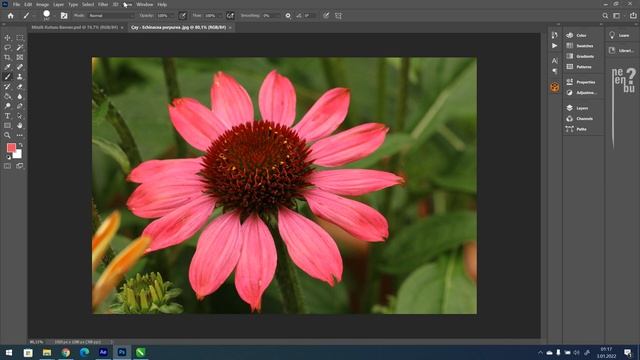Open the Actions panel play icon
The height and width of the screenshot is (360, 640).
pyautogui.click(x=555, y=46)
